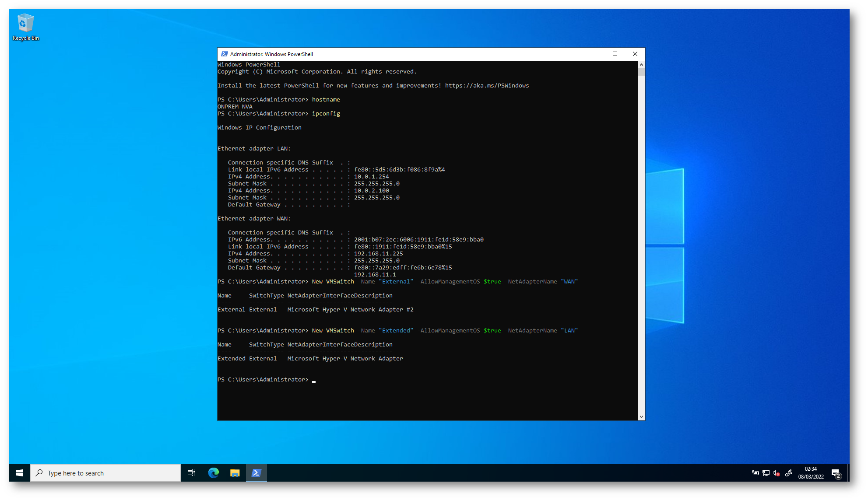The width and height of the screenshot is (868, 500).
Task: Click the scrollbar down arrow in PowerShell
Action: tap(641, 417)
